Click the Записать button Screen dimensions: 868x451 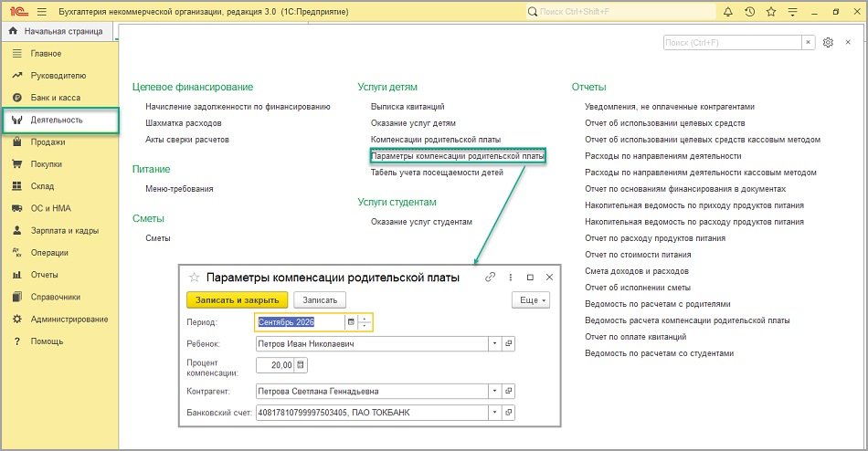320,300
